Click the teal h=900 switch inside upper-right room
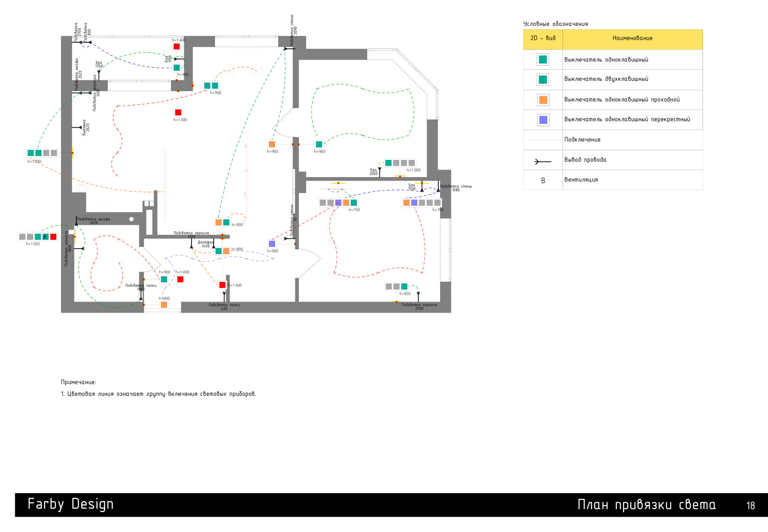The image size is (768, 532). pos(319,144)
